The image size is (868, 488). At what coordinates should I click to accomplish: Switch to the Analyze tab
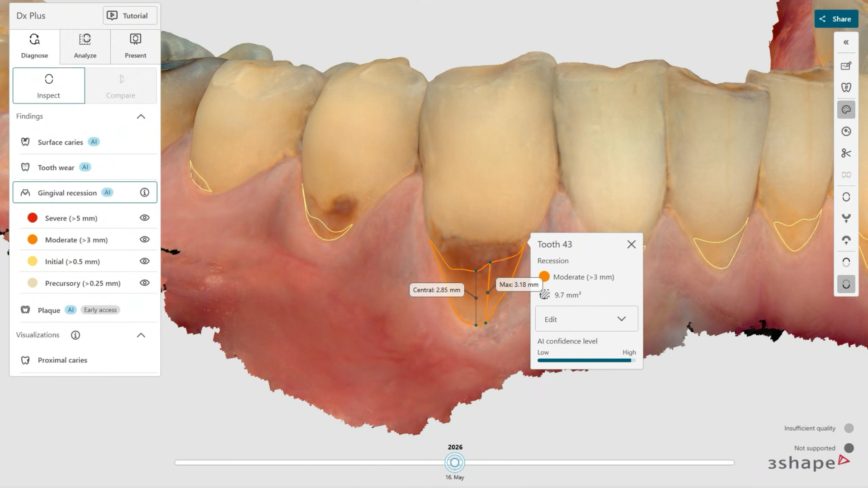pyautogui.click(x=85, y=46)
